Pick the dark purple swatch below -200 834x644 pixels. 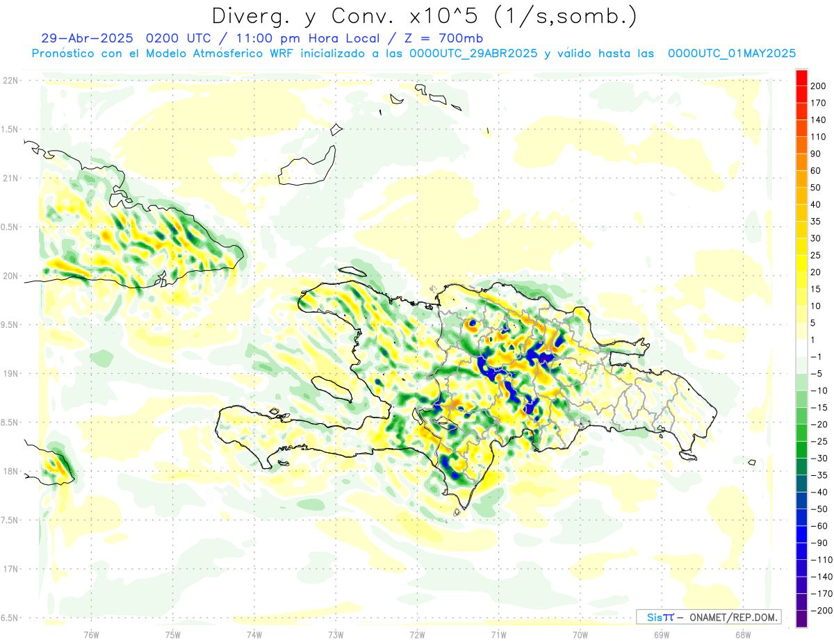(801, 620)
